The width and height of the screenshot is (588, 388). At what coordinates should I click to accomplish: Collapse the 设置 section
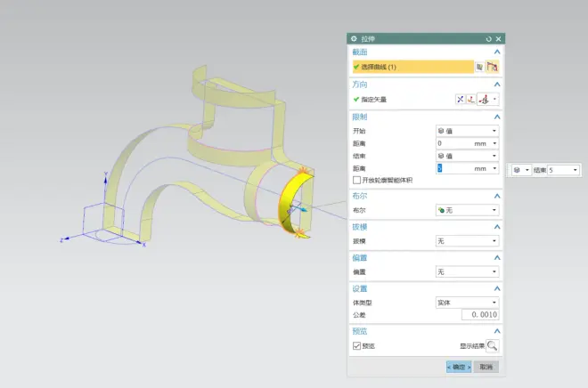tap(497, 288)
